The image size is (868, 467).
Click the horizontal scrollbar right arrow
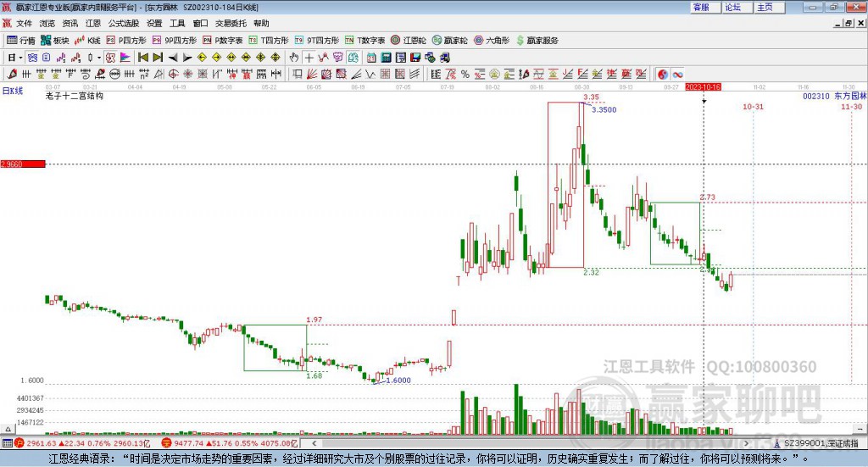[746, 443]
